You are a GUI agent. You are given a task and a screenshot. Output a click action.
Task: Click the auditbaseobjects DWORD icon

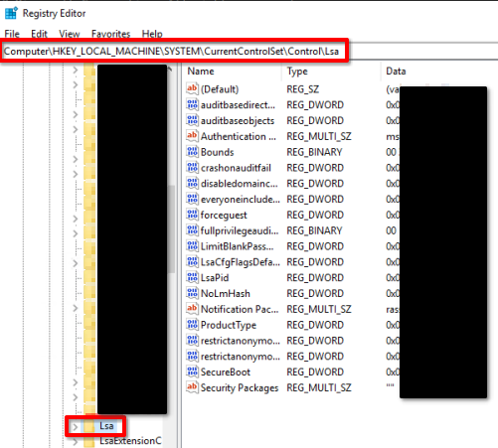click(x=192, y=120)
